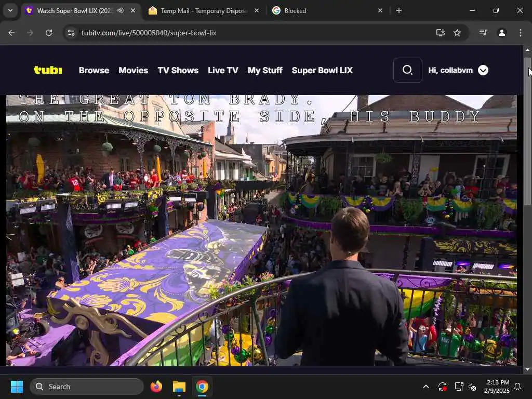Click the scrollbar up arrow

[527, 50]
